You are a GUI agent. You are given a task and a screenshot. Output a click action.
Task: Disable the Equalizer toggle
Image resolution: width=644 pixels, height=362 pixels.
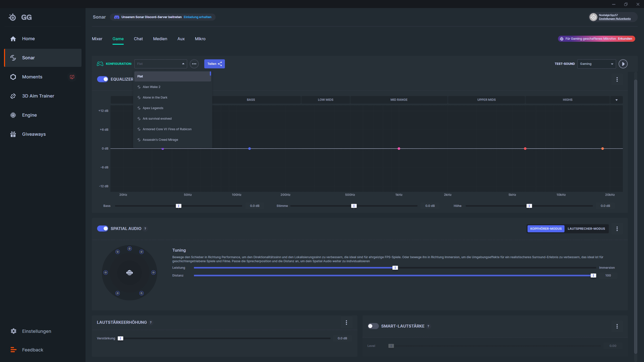(103, 79)
